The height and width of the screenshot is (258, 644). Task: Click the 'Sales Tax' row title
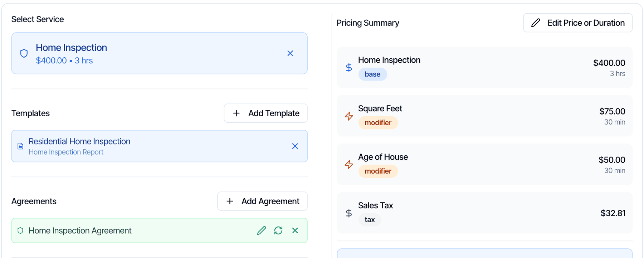tap(375, 205)
